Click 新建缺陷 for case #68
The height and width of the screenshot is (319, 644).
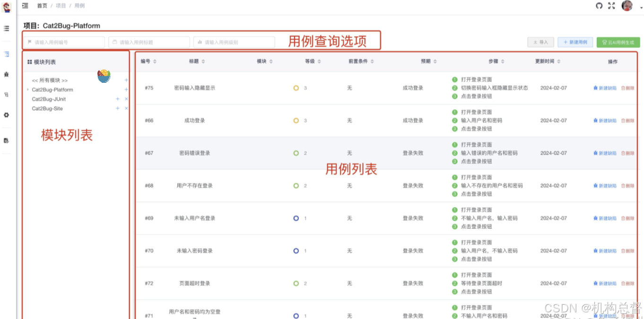coord(605,186)
